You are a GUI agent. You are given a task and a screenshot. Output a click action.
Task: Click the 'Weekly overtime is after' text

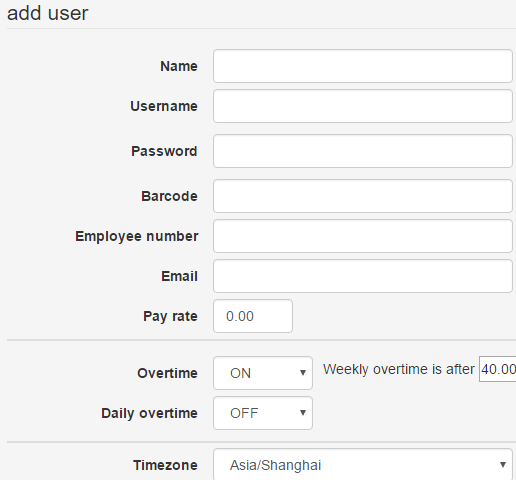(x=399, y=369)
